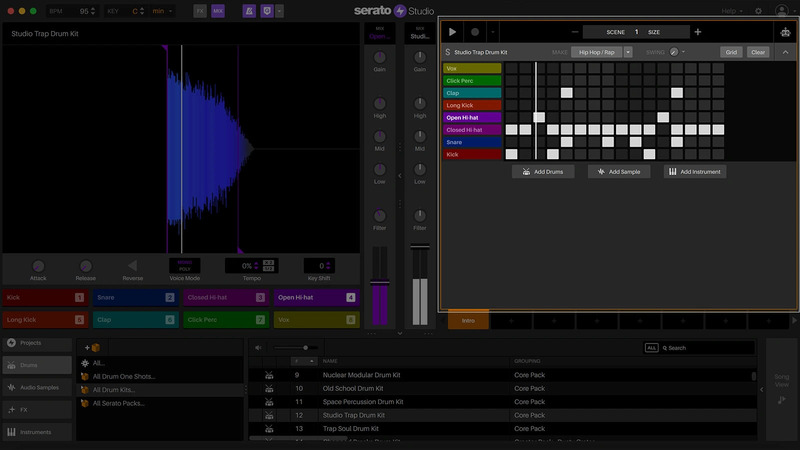Screen dimensions: 800x450
Task: Open the Instruments library tab
Action: [37, 432]
